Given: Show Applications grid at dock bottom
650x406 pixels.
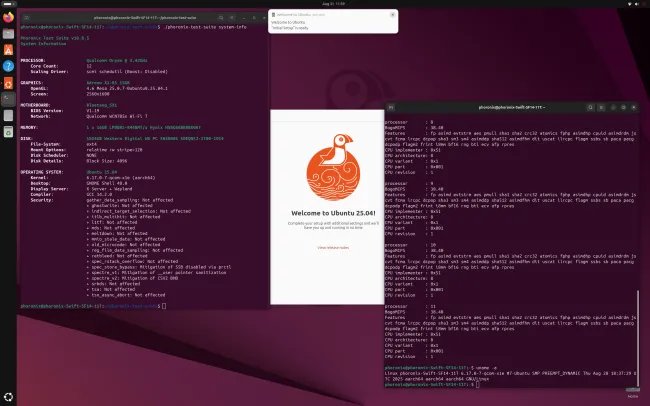Looking at the screenshot, I should tap(8, 397).
